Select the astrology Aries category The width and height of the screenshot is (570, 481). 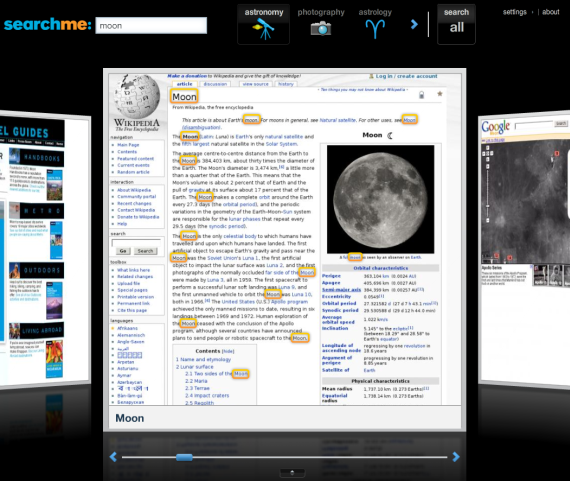coord(375,24)
